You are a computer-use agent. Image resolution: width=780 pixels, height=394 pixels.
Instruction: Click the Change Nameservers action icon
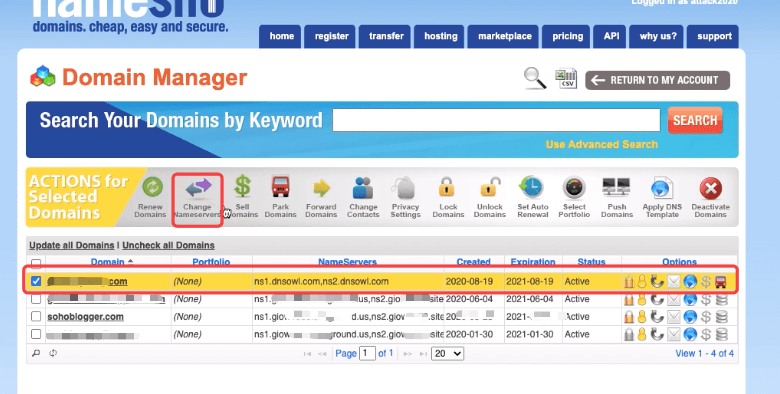pyautogui.click(x=198, y=189)
